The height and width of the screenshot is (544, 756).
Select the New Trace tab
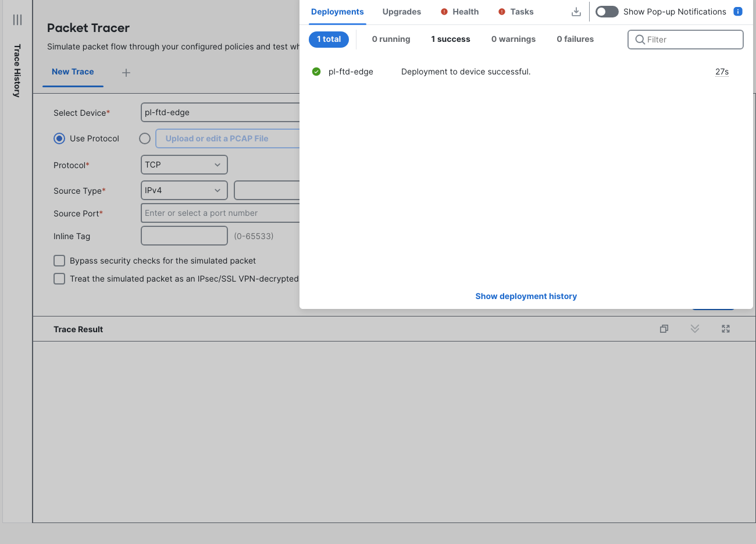(x=73, y=72)
